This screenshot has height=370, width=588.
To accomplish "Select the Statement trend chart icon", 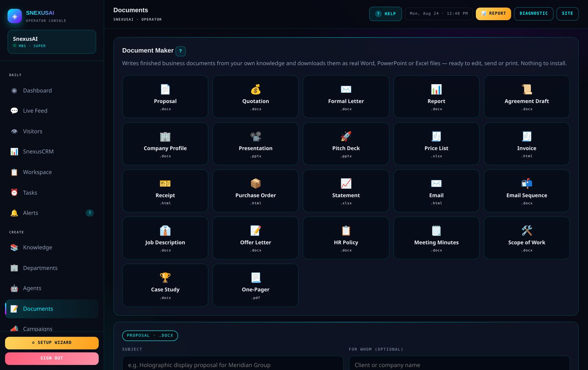I will coord(346,183).
